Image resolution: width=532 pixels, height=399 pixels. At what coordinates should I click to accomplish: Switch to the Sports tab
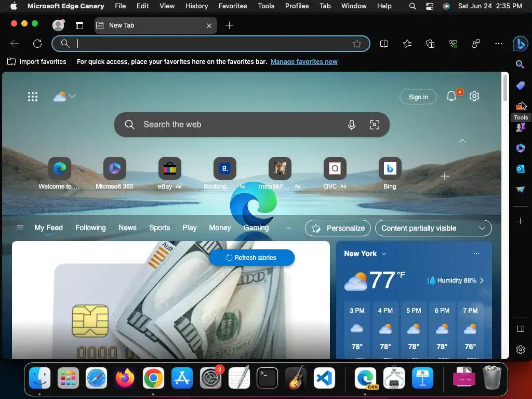(x=159, y=228)
